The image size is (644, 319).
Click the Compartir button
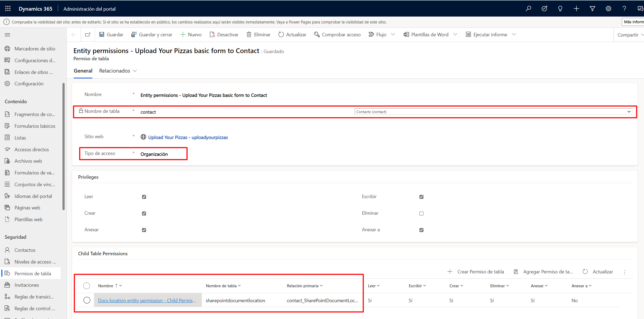click(x=628, y=35)
